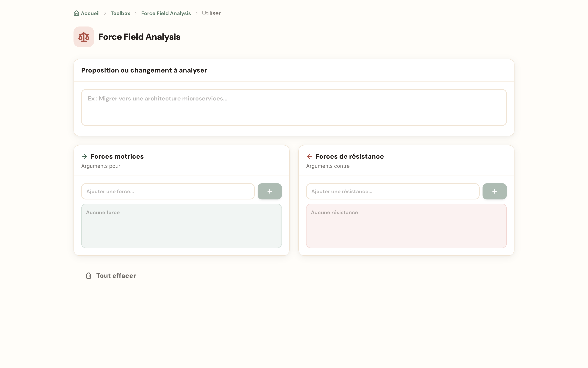Image resolution: width=588 pixels, height=368 pixels.
Task: Click 'Arguments pour' subtitle
Action: (101, 166)
